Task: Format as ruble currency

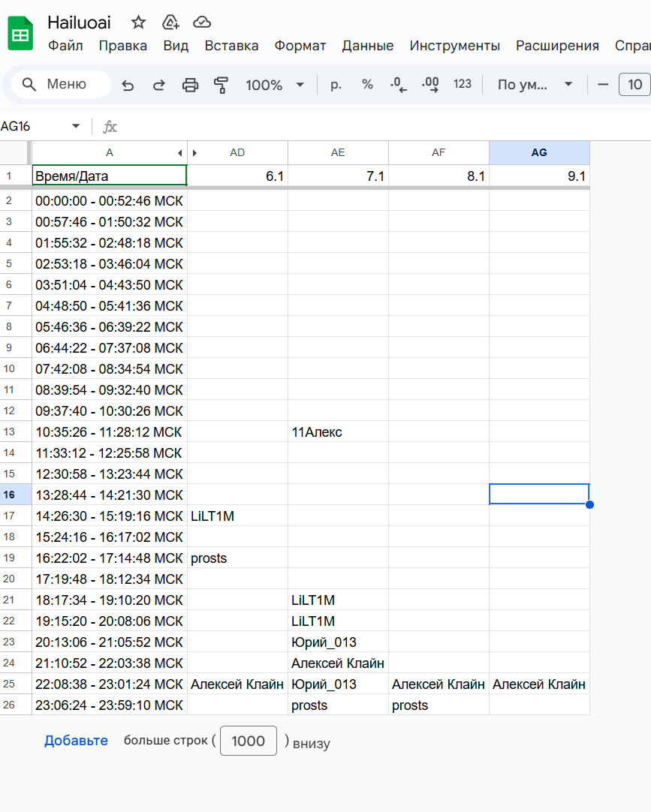Action: (336, 85)
